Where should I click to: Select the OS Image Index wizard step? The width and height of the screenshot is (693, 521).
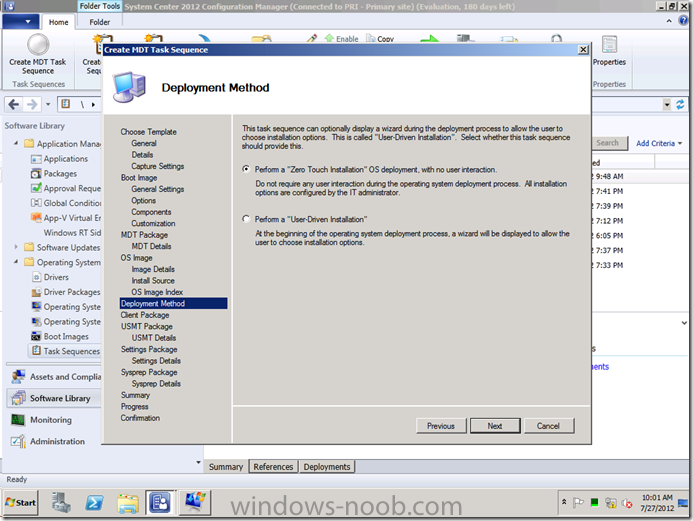[x=157, y=292]
